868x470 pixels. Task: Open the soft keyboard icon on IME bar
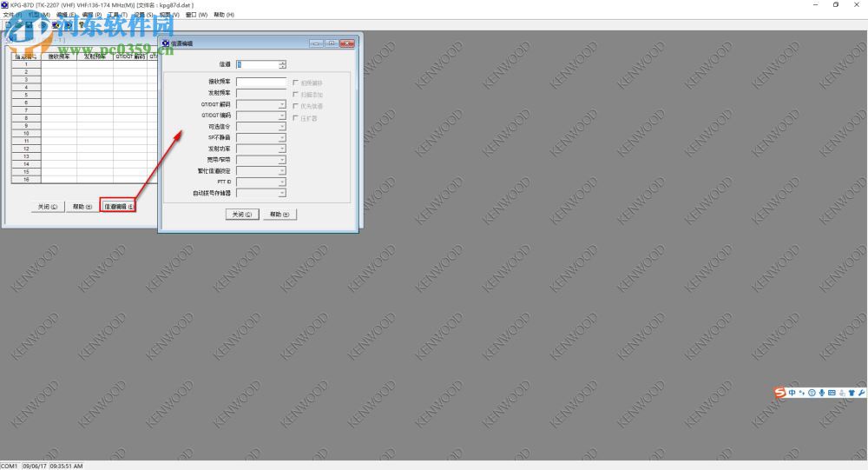point(832,393)
